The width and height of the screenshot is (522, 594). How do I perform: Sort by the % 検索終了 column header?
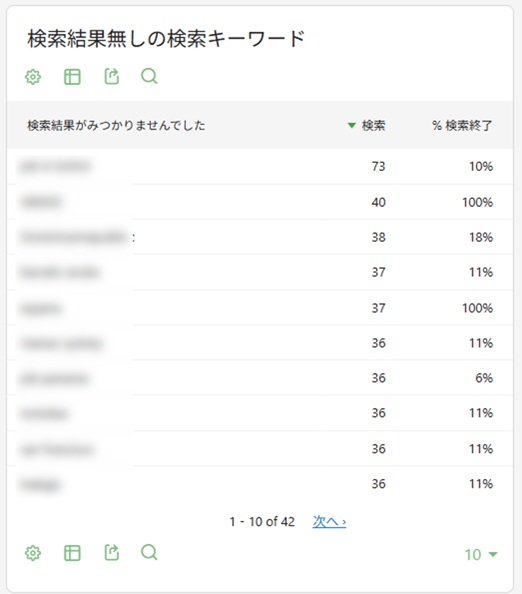click(x=462, y=125)
